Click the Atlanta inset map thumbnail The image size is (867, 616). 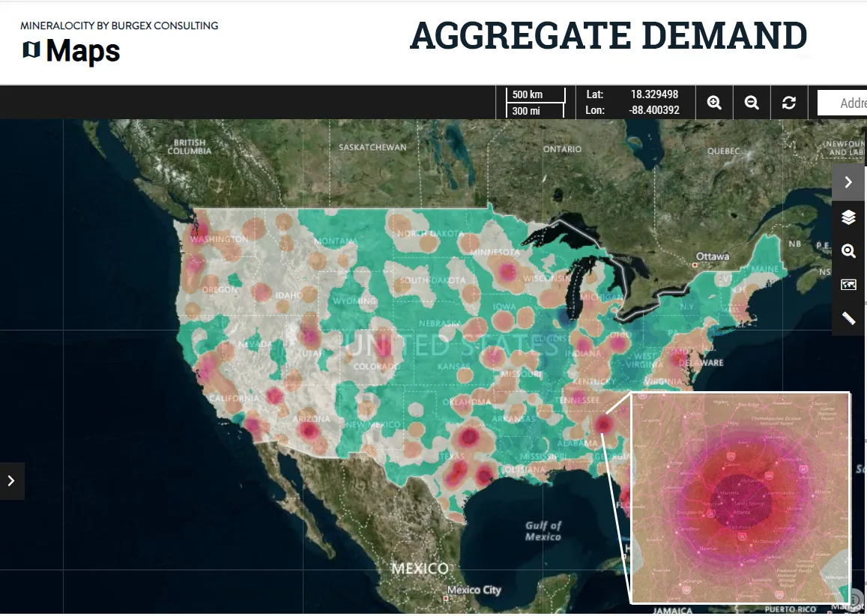(x=740, y=498)
